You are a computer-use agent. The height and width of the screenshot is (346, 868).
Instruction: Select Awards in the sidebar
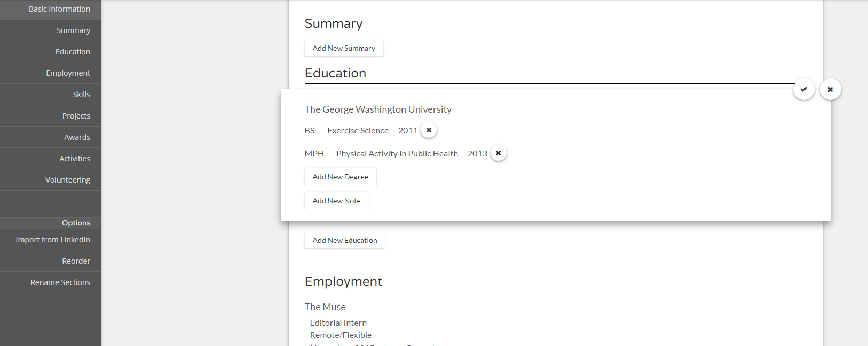coord(50,137)
